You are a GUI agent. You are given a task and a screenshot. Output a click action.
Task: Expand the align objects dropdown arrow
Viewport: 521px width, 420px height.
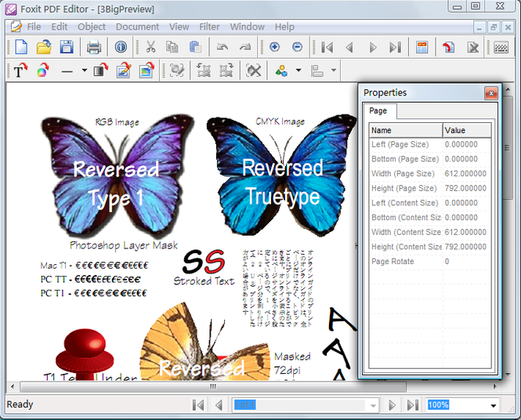pyautogui.click(x=334, y=70)
